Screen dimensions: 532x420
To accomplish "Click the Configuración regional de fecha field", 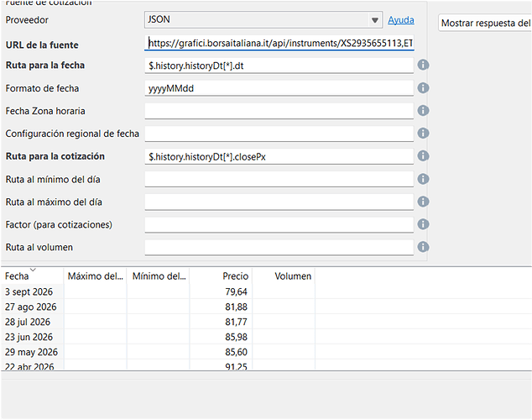I will click(279, 134).
